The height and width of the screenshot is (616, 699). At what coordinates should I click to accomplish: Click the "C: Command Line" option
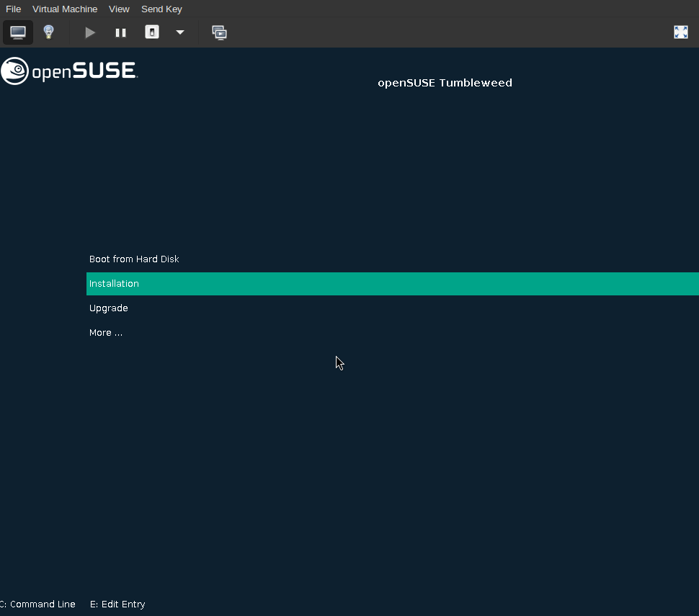pos(37,604)
